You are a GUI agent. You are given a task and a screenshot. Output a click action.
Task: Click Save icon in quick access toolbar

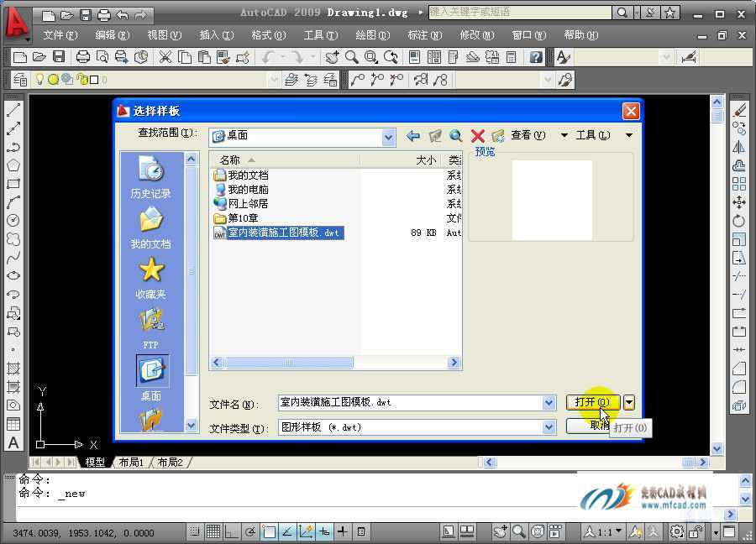click(x=86, y=15)
